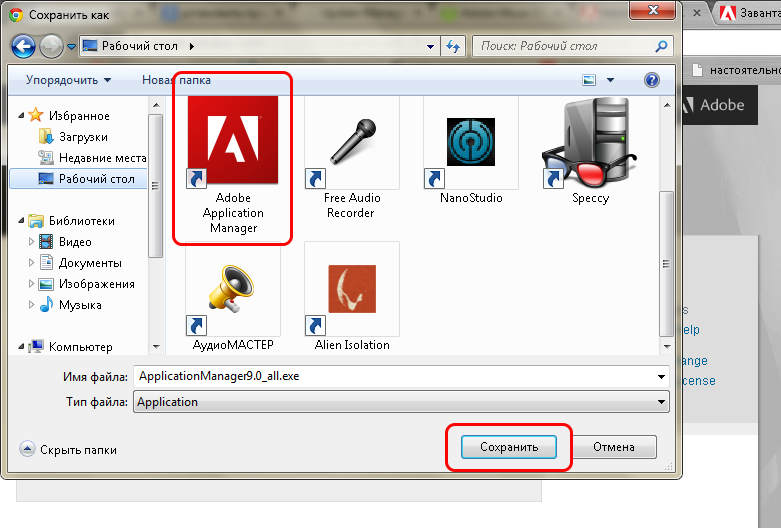Click Новая папка in the toolbar

[176, 80]
